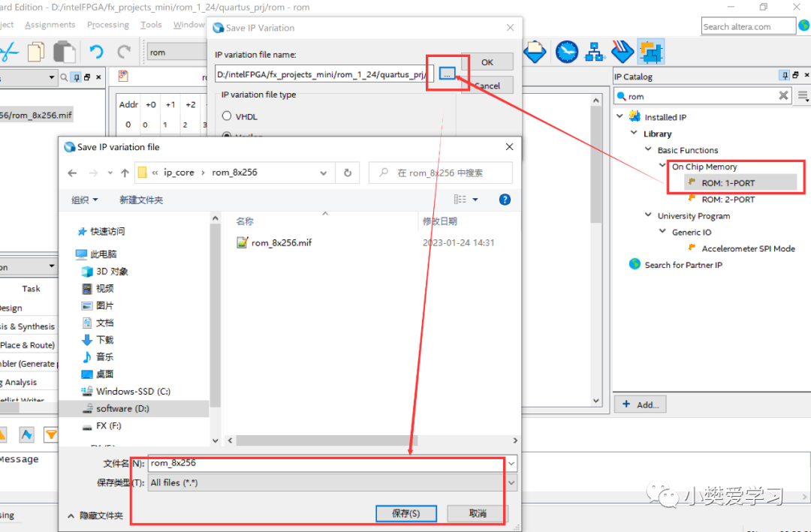Go up one folder level
This screenshot has width=811, height=532.
tap(125, 173)
